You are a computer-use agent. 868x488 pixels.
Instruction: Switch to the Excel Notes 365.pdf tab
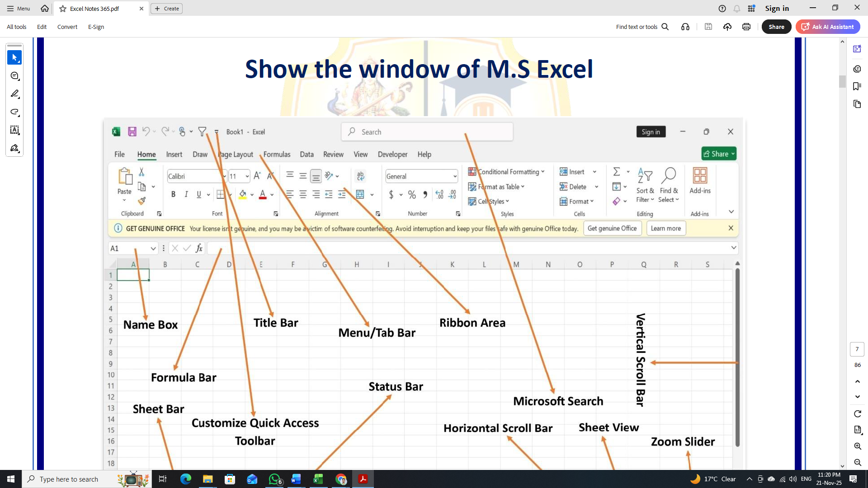95,8
